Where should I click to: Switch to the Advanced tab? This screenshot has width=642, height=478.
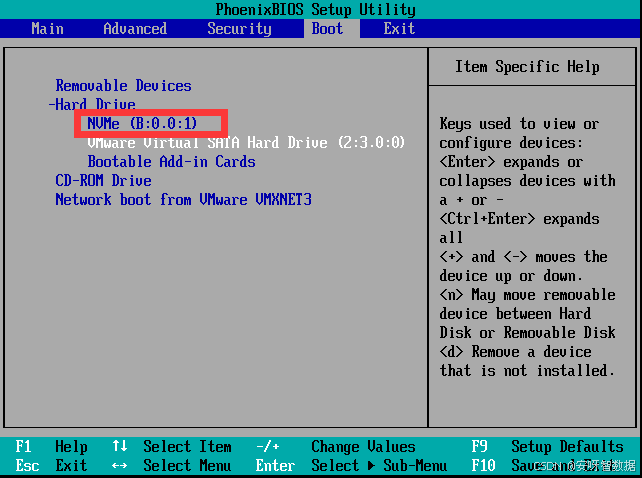(x=135, y=29)
